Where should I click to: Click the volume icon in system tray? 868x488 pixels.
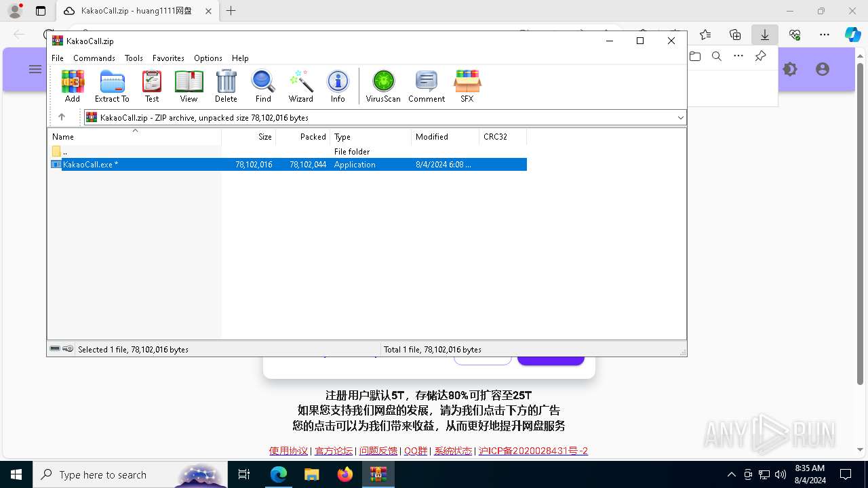780,474
